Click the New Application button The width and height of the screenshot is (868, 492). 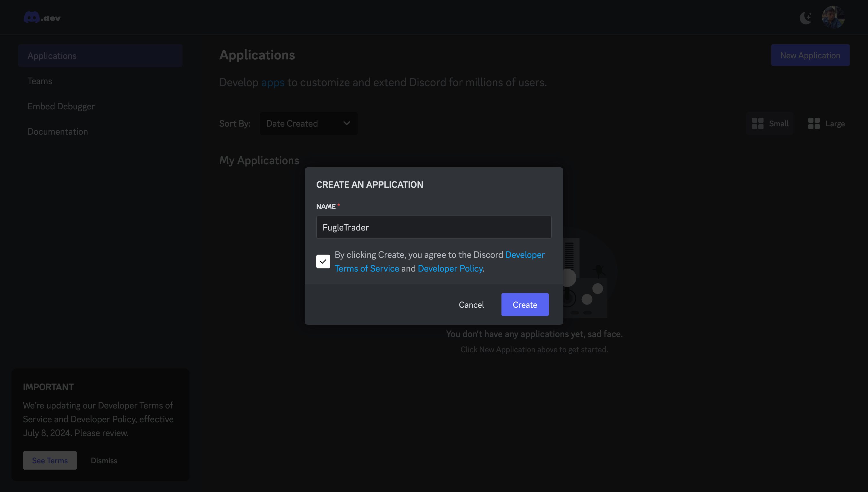click(810, 55)
